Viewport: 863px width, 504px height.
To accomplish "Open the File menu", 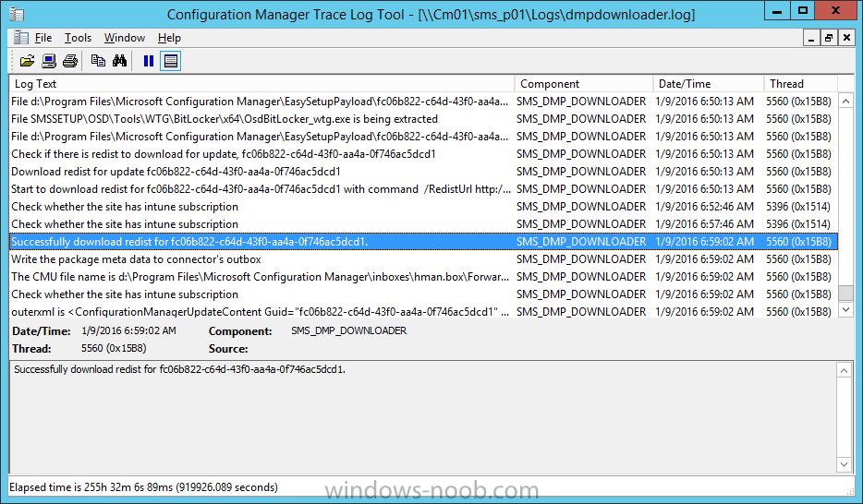I will pos(43,37).
